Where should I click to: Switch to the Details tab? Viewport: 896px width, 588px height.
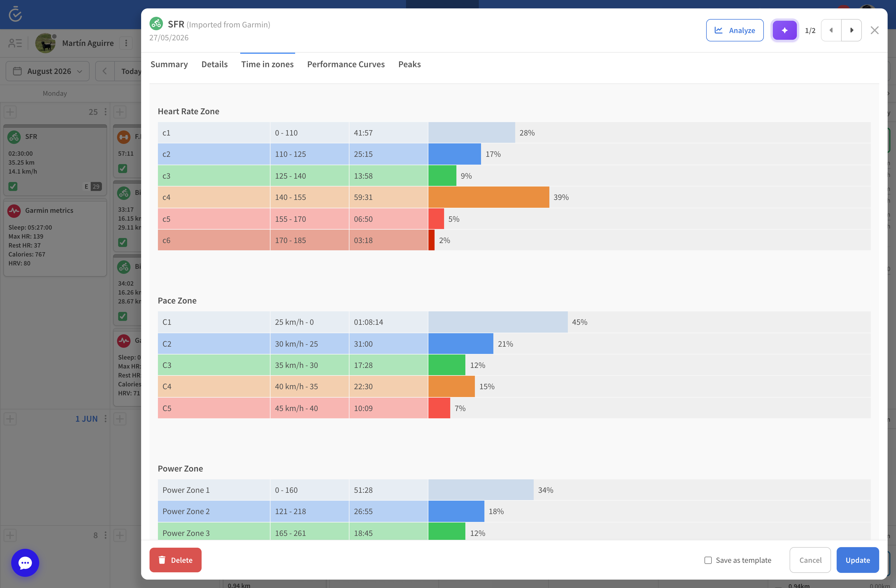214,64
